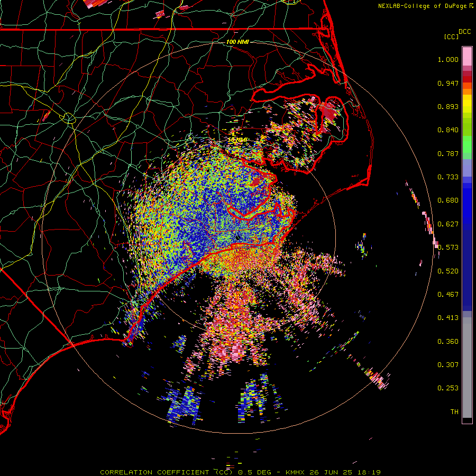Click the NEXLAB-College of DuPage credit text
The height and width of the screenshot is (476, 476).
[x=423, y=6]
